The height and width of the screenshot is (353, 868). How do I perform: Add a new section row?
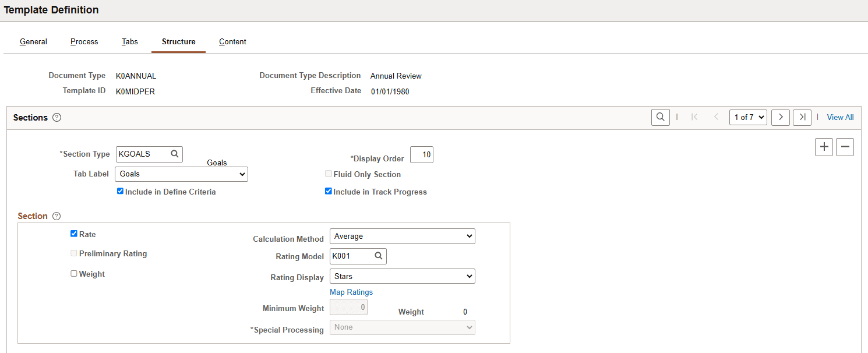coord(824,147)
